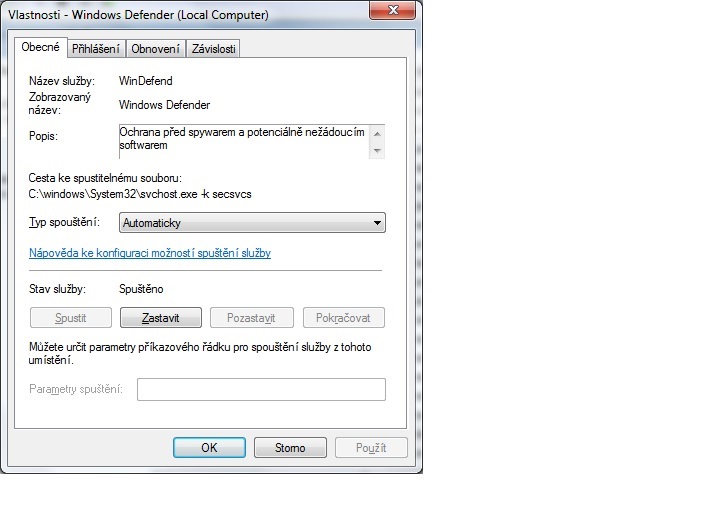The height and width of the screenshot is (509, 718).
Task: Click the Zastavit button
Action: click(161, 318)
